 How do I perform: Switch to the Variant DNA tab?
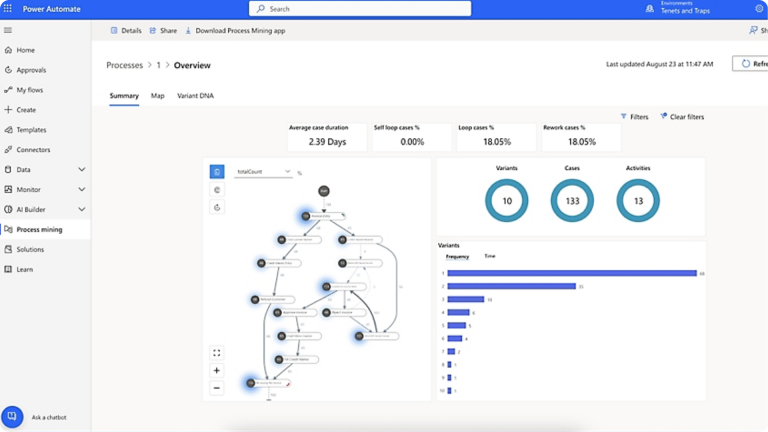point(195,96)
